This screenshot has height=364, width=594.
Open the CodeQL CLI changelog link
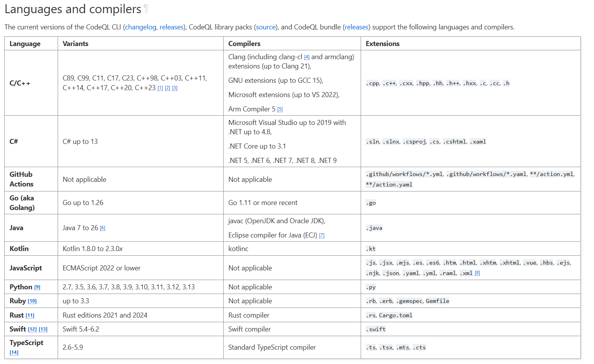(x=140, y=27)
